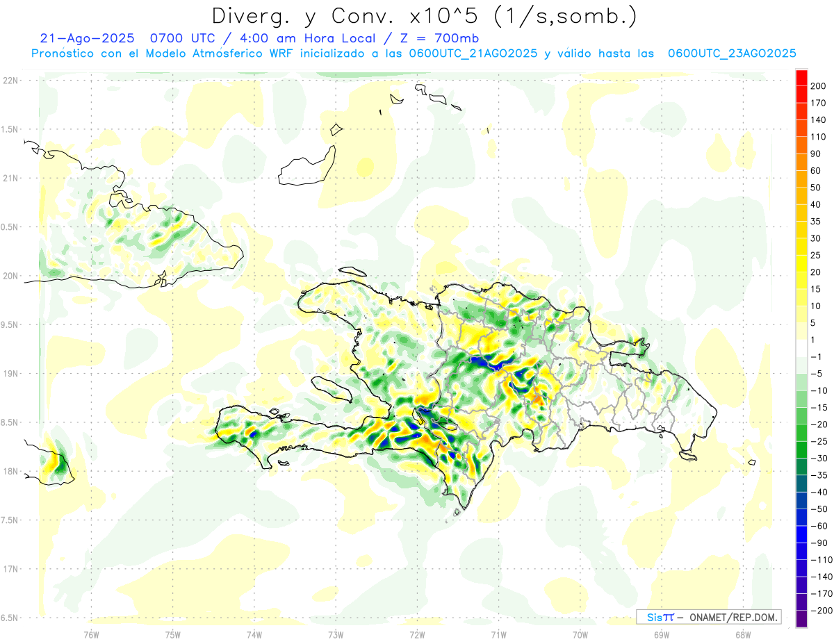The height and width of the screenshot is (644, 834).
Task: Click the '19N' latitude axis label
Action: click(10, 373)
